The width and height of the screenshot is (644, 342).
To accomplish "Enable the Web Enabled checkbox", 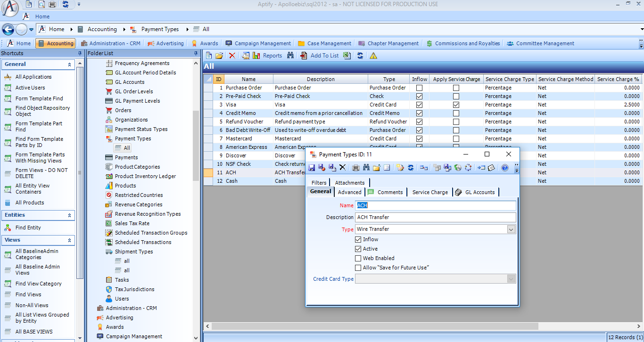I will point(358,258).
